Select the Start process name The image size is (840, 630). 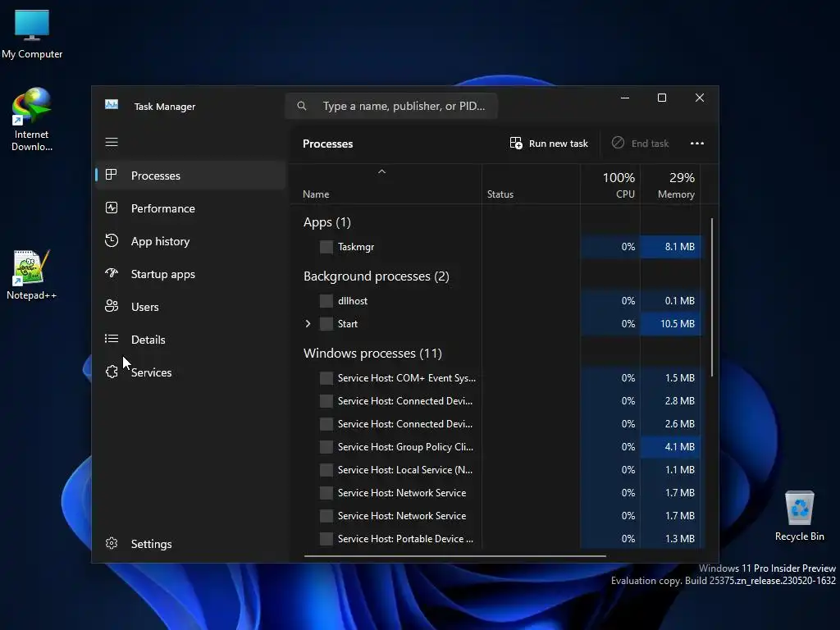pyautogui.click(x=348, y=323)
